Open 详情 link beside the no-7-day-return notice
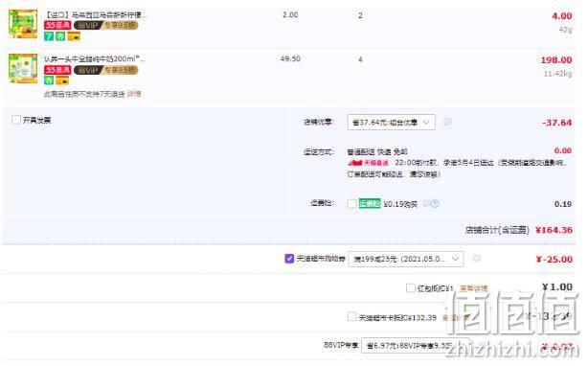Image resolution: width=588 pixels, height=366 pixels. 134,94
